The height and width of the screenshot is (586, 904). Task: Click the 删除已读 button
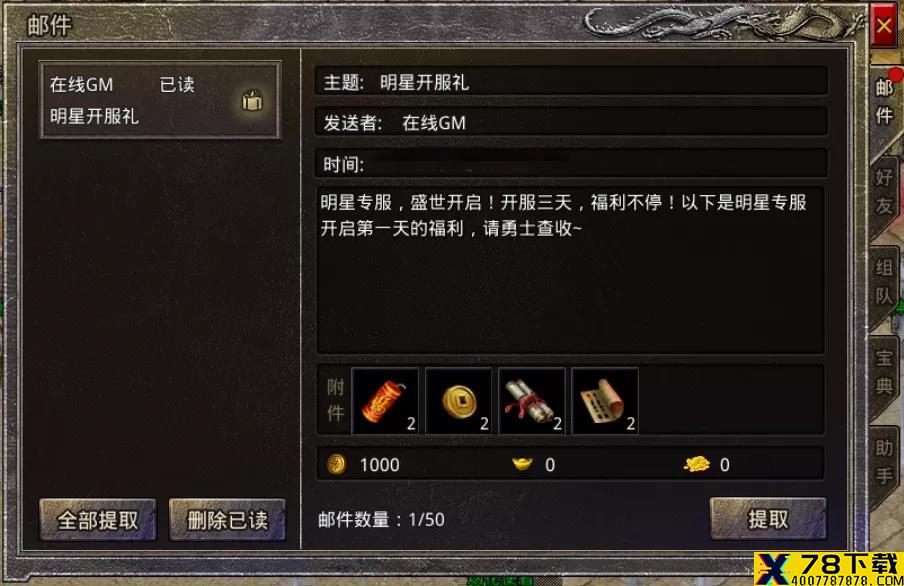(x=227, y=520)
